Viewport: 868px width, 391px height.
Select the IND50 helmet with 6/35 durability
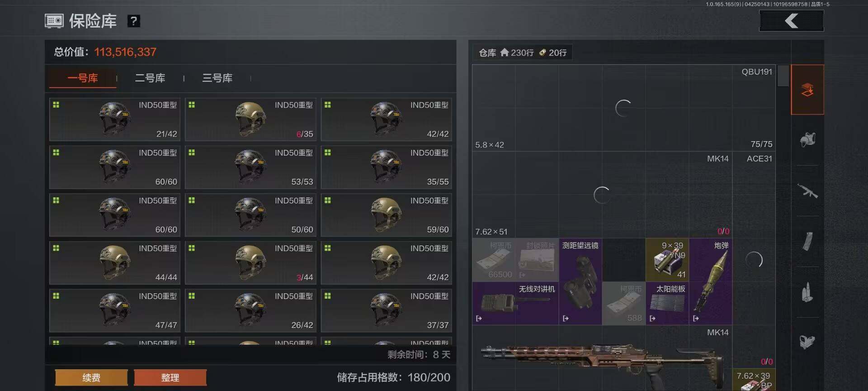[x=250, y=119]
